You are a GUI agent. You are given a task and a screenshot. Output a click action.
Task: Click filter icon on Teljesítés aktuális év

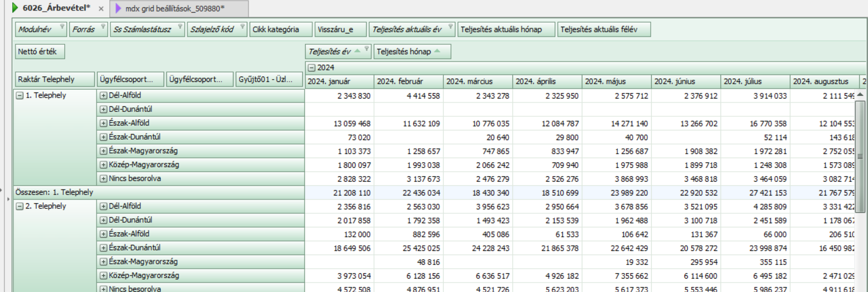pyautogui.click(x=451, y=27)
